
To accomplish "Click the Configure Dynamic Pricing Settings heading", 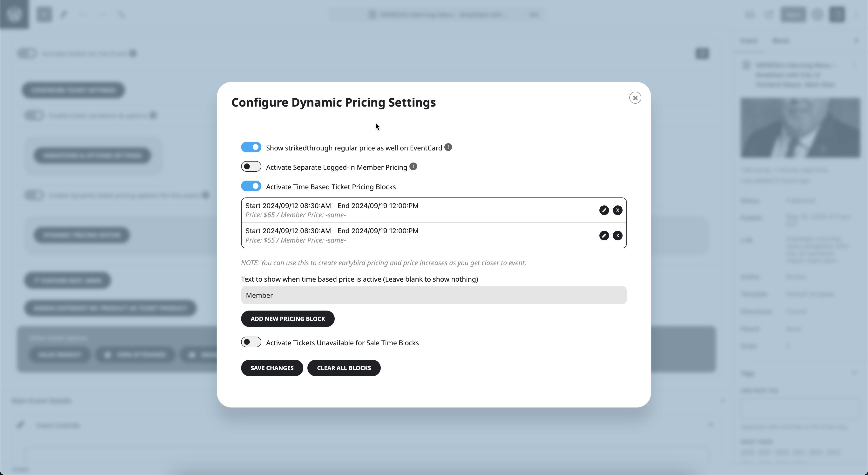I will point(333,102).
